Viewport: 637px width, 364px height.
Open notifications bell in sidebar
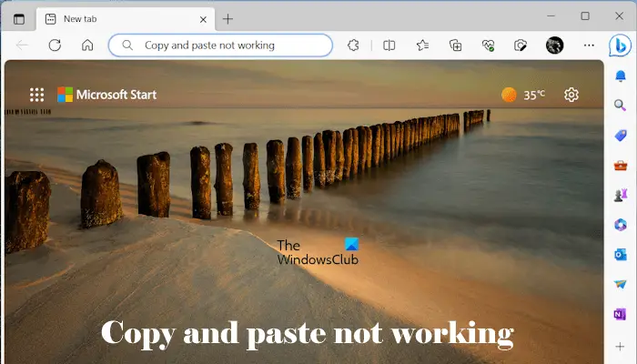(x=621, y=76)
